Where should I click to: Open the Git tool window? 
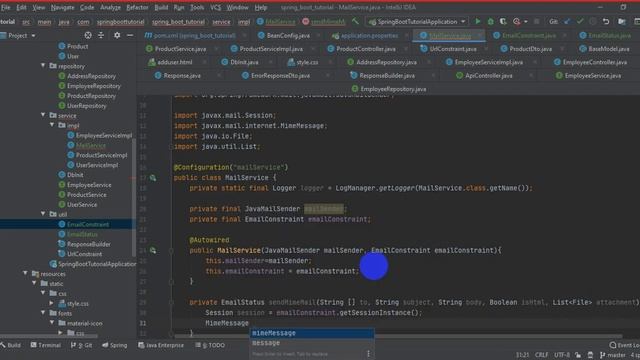[82, 345]
